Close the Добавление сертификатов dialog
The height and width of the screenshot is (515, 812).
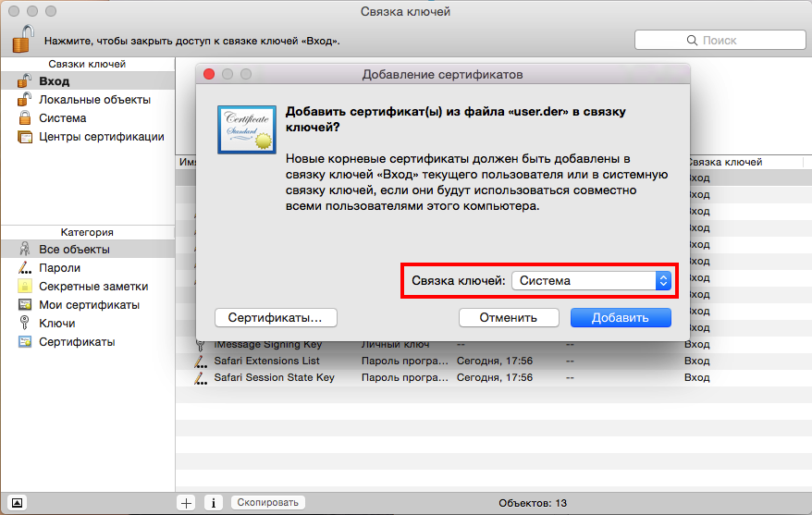pos(209,74)
